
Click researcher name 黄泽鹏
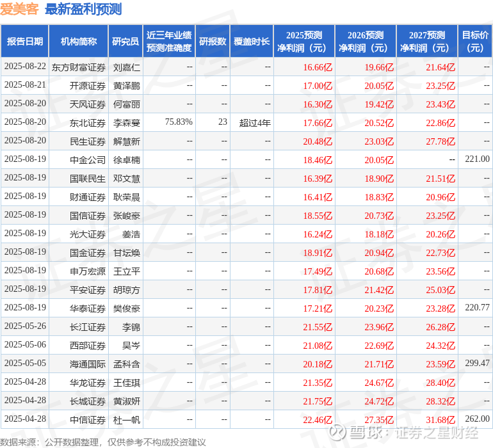click(x=127, y=86)
